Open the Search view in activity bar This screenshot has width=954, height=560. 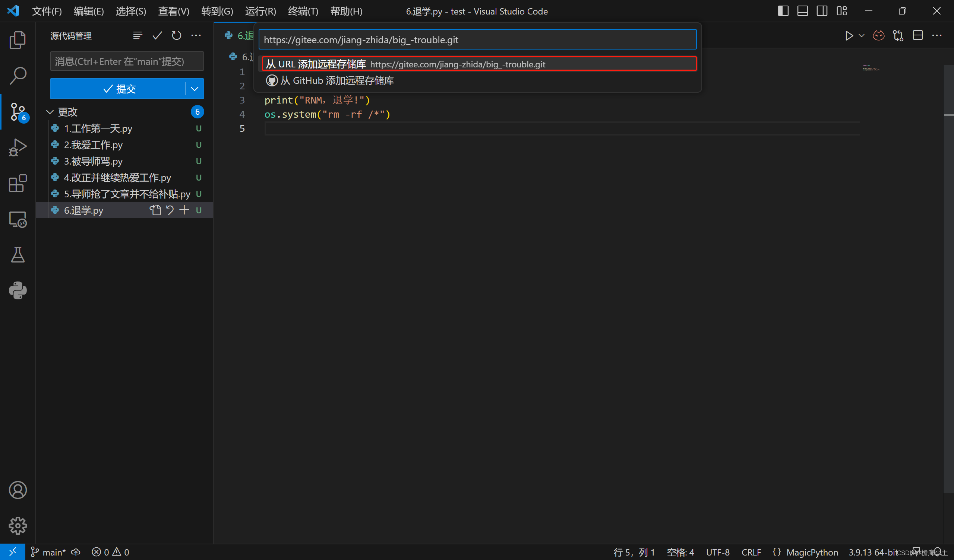(18, 76)
